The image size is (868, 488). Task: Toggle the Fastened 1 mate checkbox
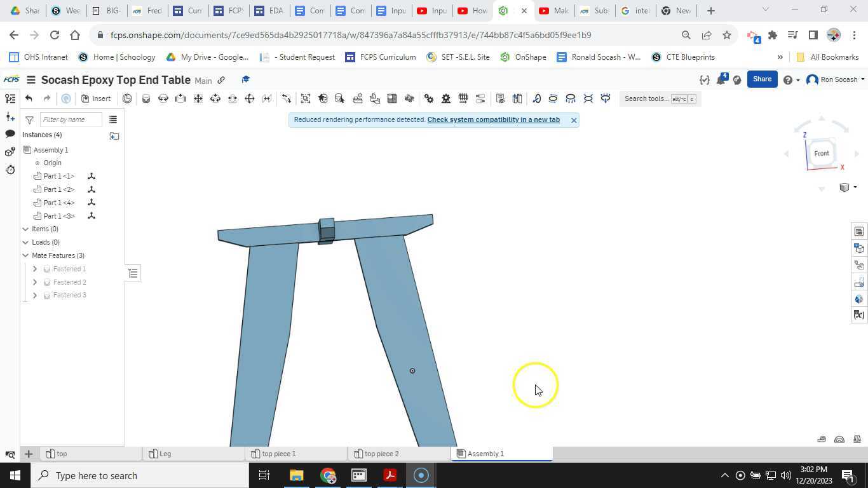(46, 269)
